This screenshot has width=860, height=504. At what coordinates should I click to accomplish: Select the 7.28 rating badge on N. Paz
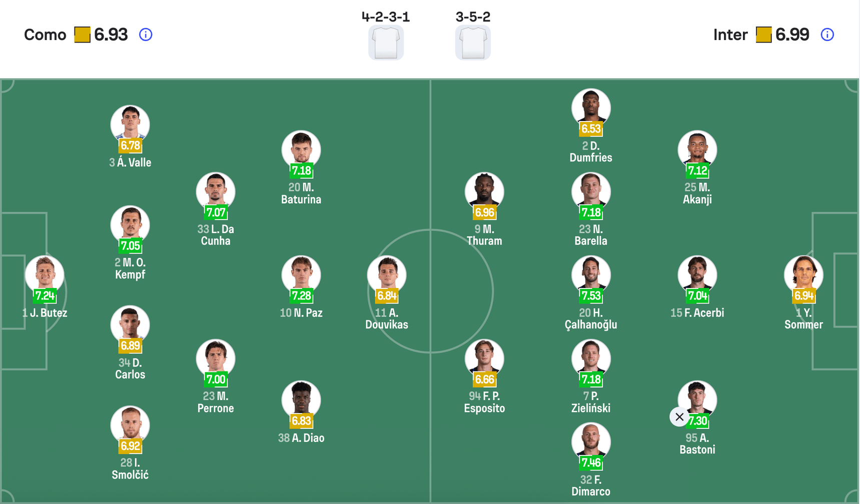coord(301,295)
